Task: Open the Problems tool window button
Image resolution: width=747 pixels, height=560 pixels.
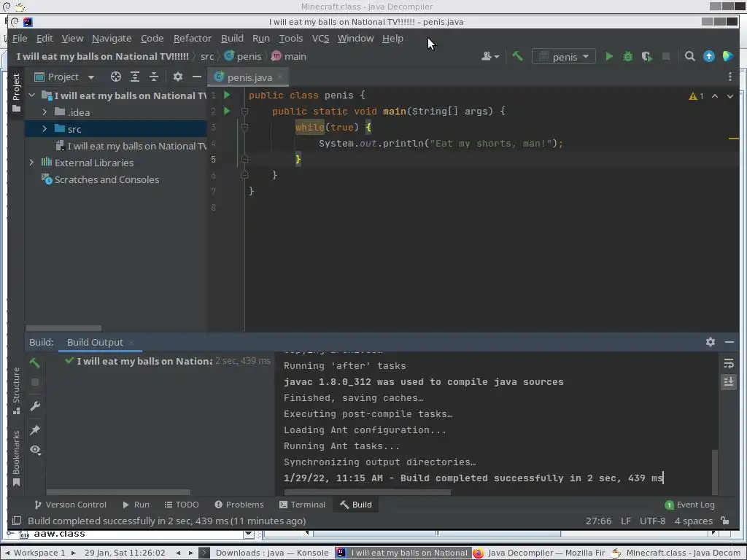Action: coord(239,505)
